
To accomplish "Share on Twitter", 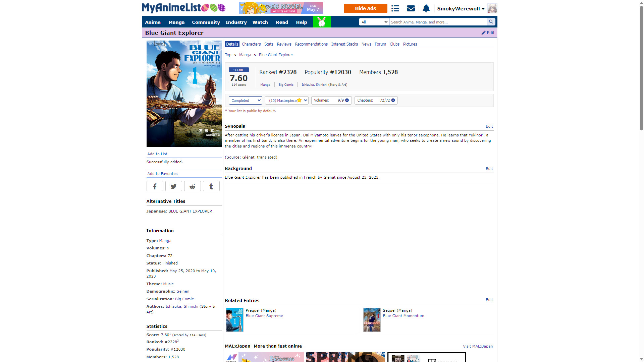I will [x=173, y=186].
